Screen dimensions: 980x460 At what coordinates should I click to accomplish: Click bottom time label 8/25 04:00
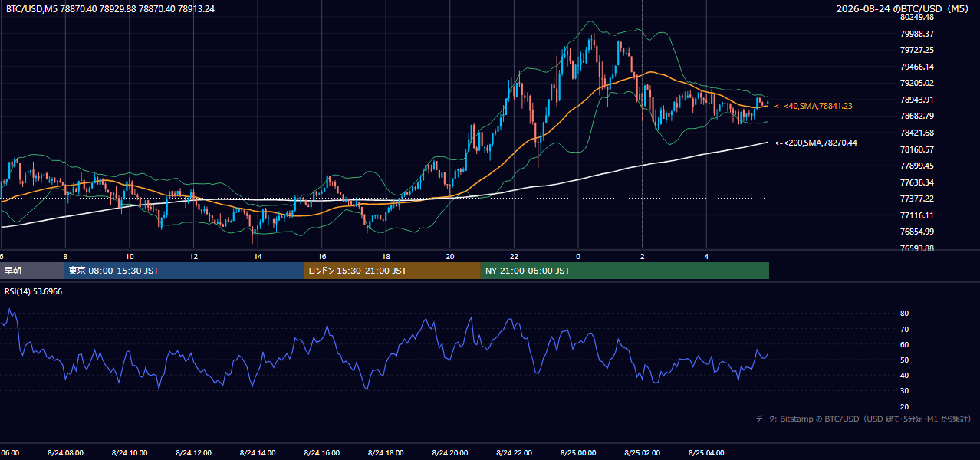coord(705,453)
